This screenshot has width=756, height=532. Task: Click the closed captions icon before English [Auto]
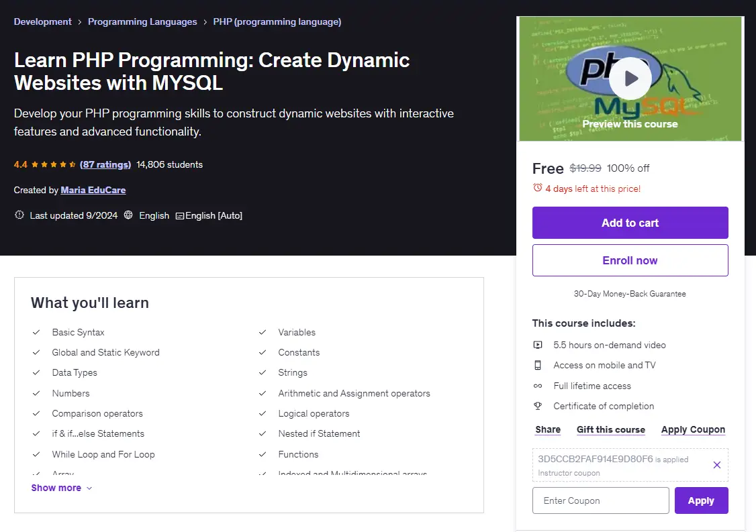pos(180,216)
